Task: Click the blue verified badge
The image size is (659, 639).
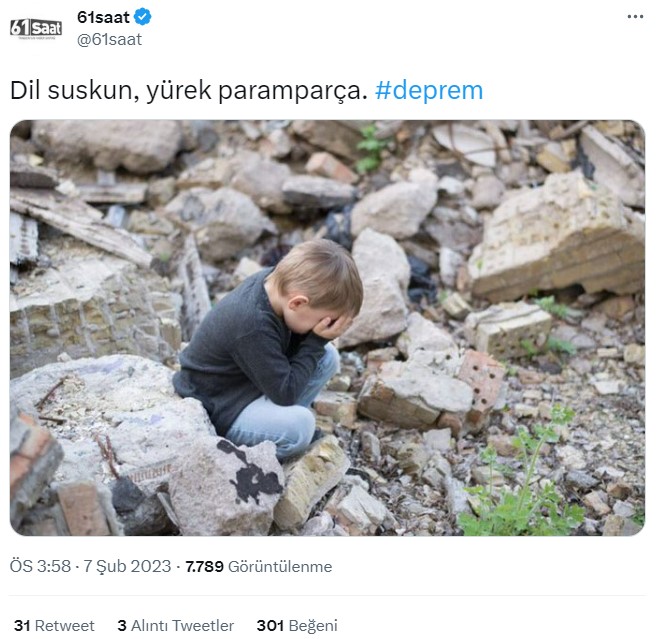Action: [x=142, y=17]
